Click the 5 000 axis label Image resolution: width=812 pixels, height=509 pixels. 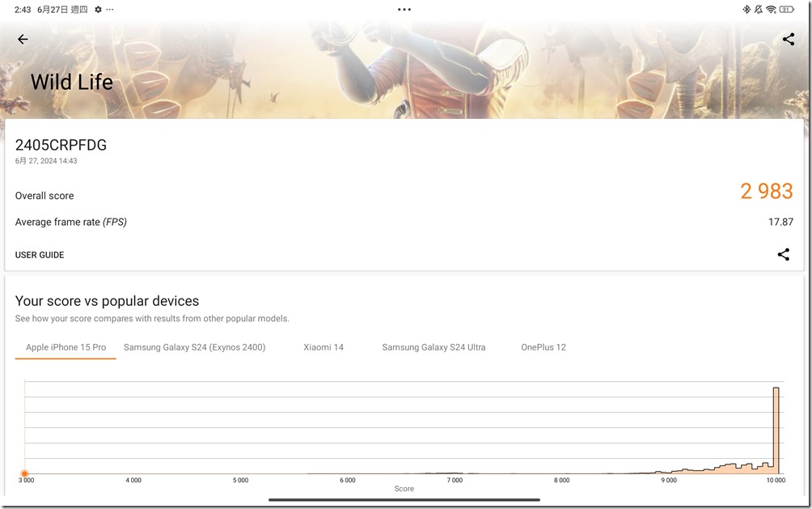(240, 481)
